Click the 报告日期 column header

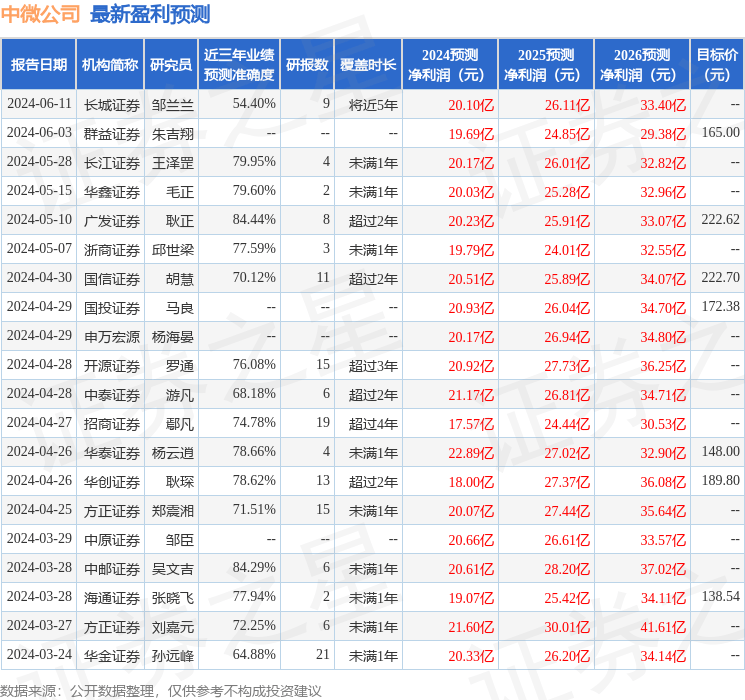click(38, 65)
